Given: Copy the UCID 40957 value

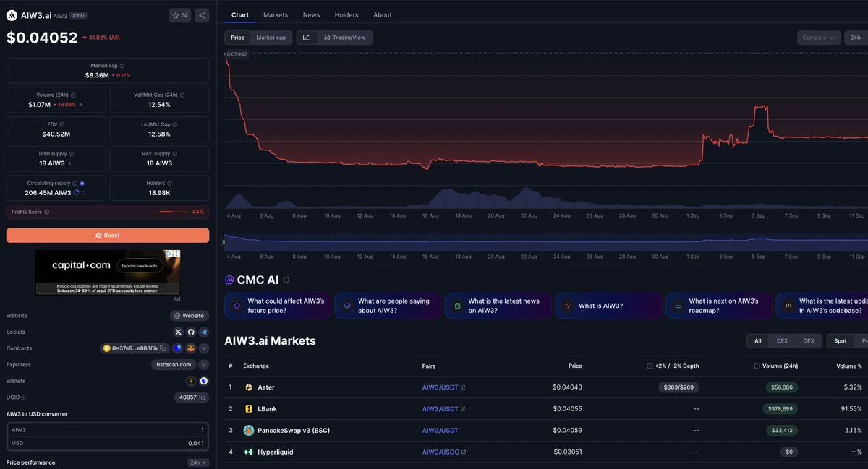Looking at the screenshot, I should coord(203,397).
